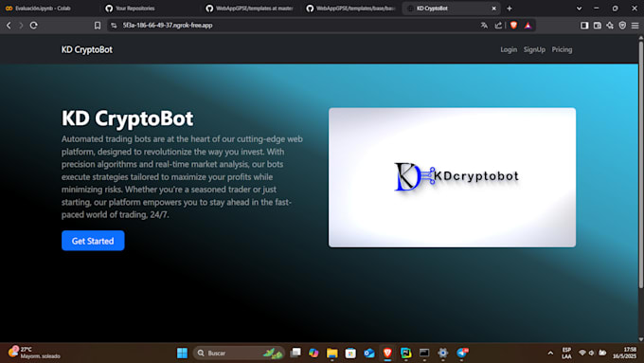Close the KD CryptoBot tab
Viewport: 644px width, 363px height.
[x=493, y=9]
